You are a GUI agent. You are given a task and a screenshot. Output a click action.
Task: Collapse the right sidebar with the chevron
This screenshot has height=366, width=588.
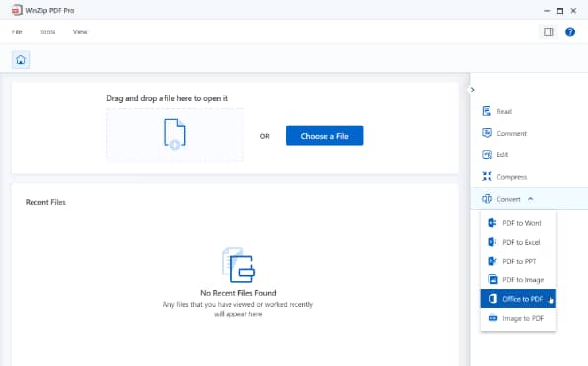click(472, 90)
